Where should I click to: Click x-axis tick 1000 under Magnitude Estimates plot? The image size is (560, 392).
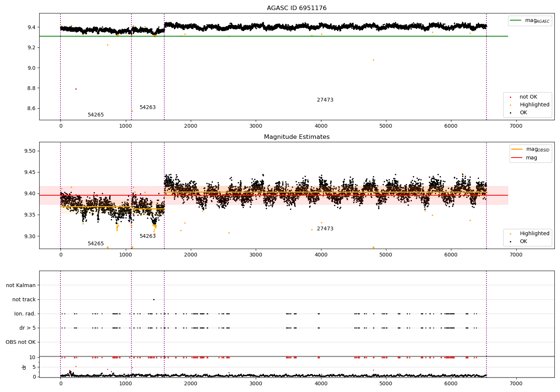(x=126, y=255)
